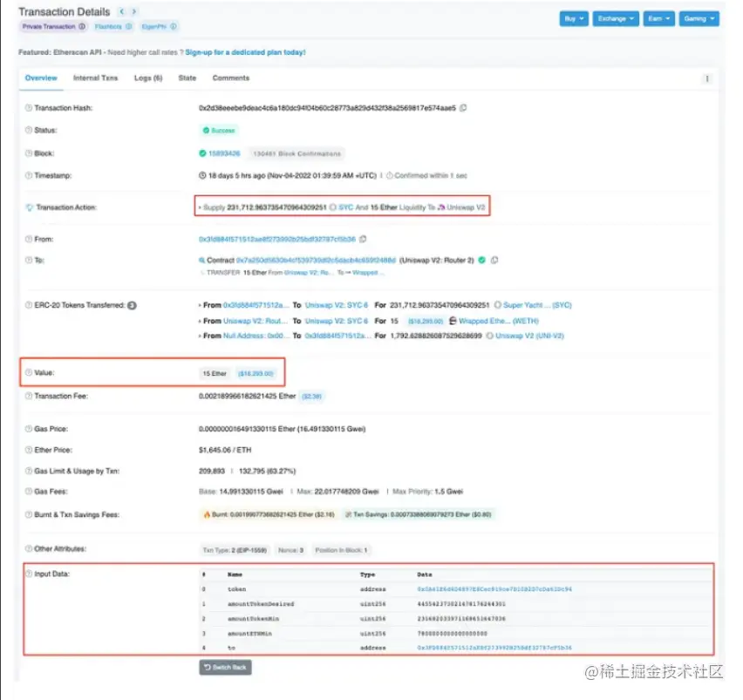Image resolution: width=743 pixels, height=700 pixels.
Task: Go to next transaction arrow
Action: tap(134, 11)
